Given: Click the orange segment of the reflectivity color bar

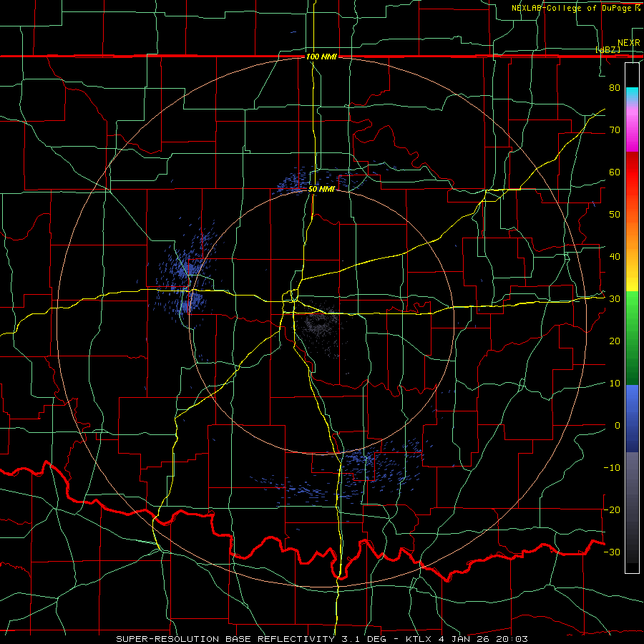Looking at the screenshot, I should (632, 236).
